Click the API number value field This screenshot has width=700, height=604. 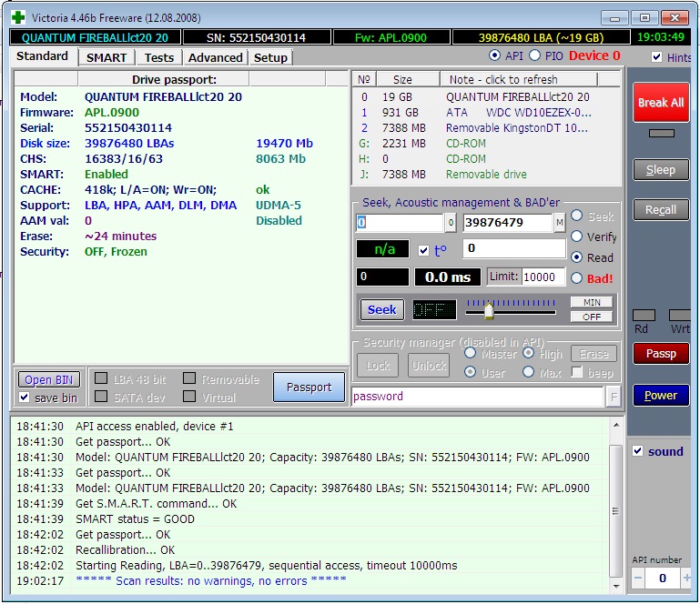tap(663, 579)
